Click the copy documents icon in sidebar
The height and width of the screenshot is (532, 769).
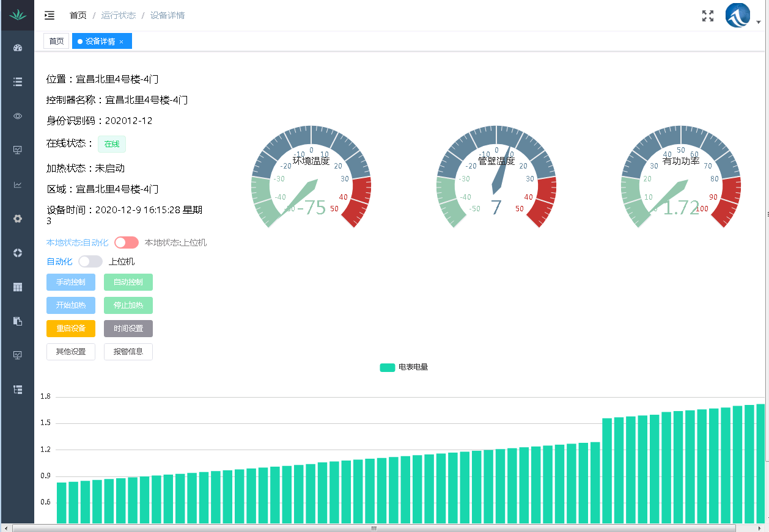point(18,321)
